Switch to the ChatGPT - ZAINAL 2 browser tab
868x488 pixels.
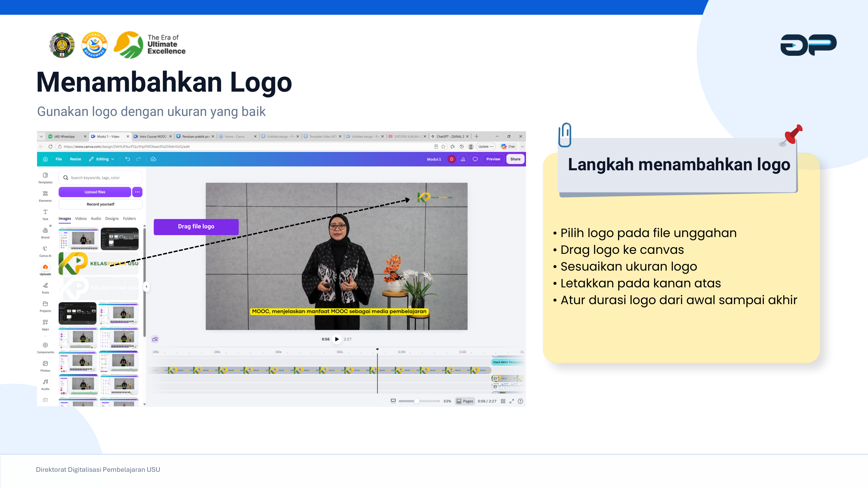[x=450, y=136]
